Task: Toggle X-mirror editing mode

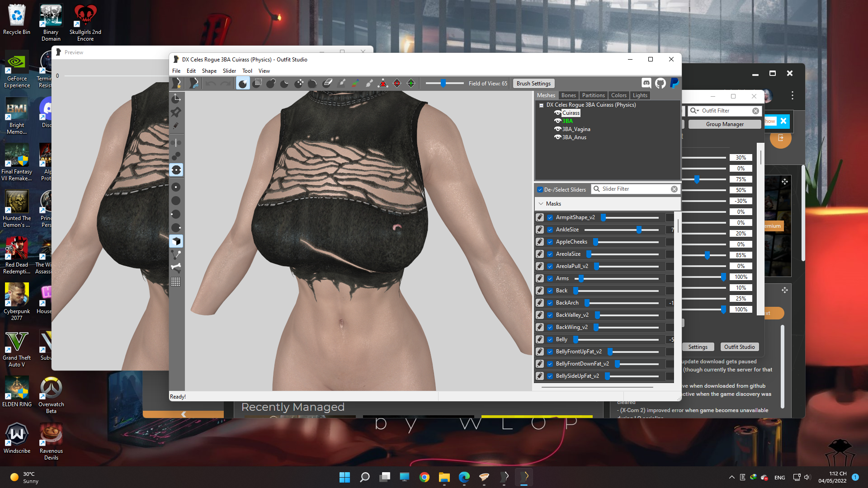Action: tap(176, 143)
